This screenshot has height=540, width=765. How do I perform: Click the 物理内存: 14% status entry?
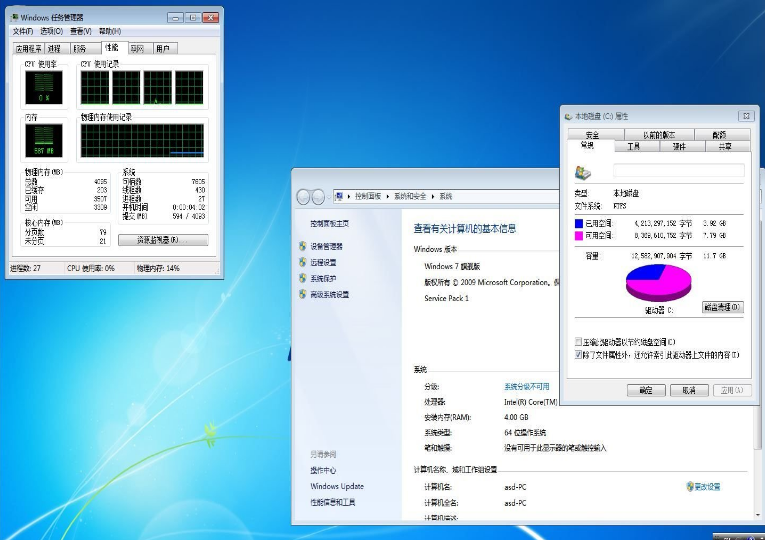pos(158,268)
